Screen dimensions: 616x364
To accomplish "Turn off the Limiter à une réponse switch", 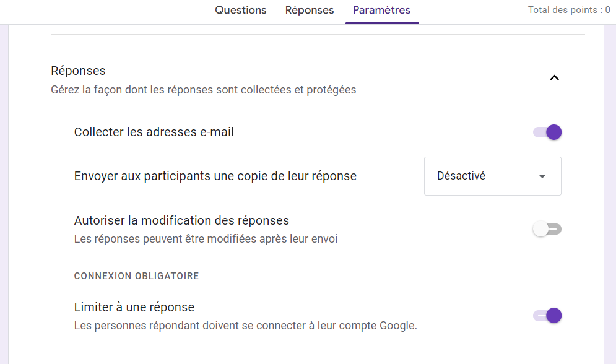I will pyautogui.click(x=547, y=316).
